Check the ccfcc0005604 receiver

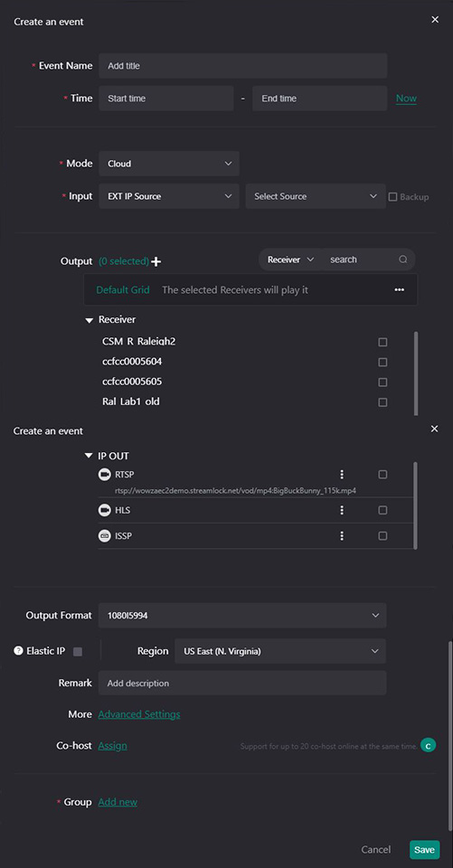click(382, 362)
